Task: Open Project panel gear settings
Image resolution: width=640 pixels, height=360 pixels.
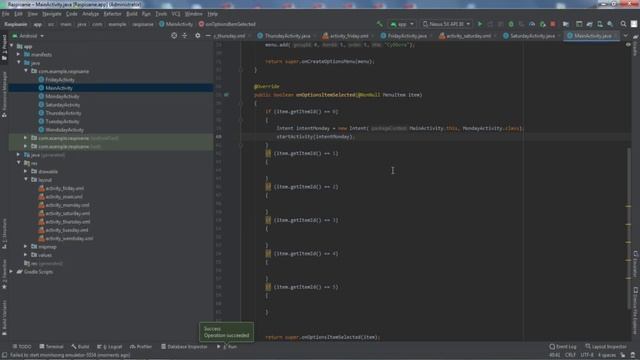Action: pos(198,36)
